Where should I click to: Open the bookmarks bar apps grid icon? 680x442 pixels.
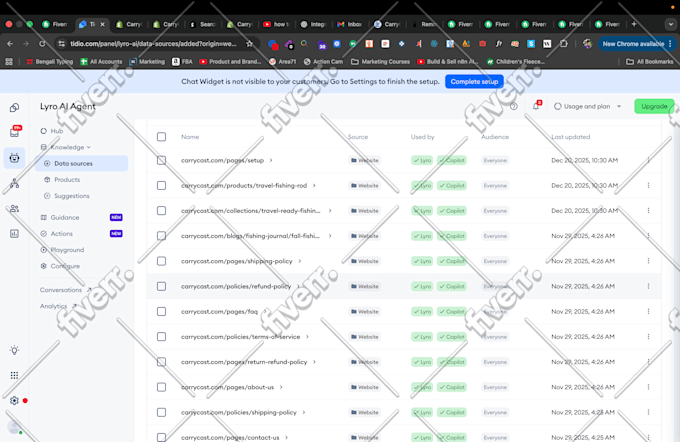tap(9, 62)
